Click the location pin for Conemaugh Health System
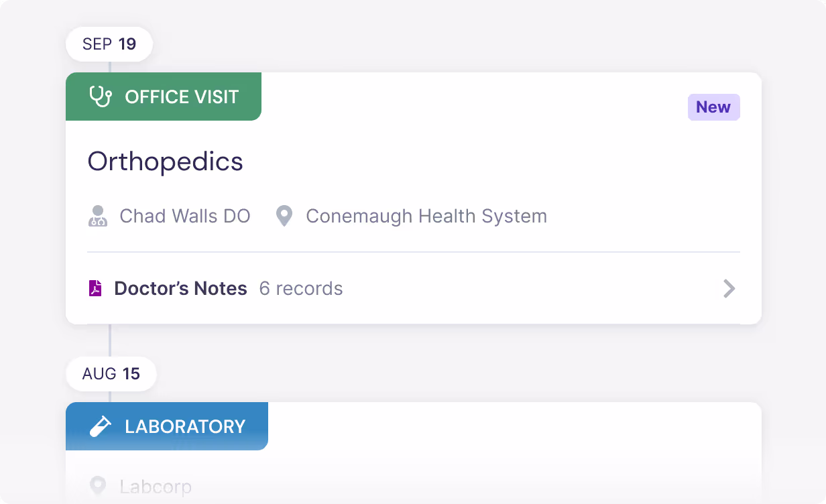 (x=284, y=216)
